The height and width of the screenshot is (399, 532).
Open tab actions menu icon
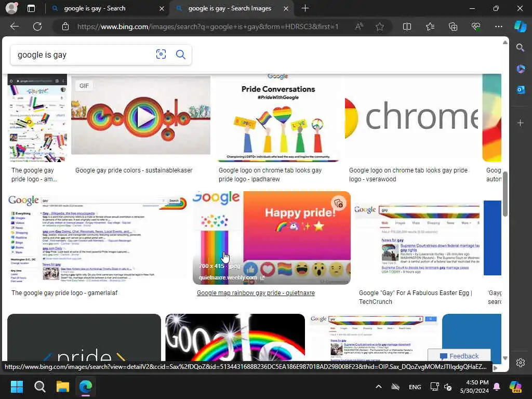[31, 8]
